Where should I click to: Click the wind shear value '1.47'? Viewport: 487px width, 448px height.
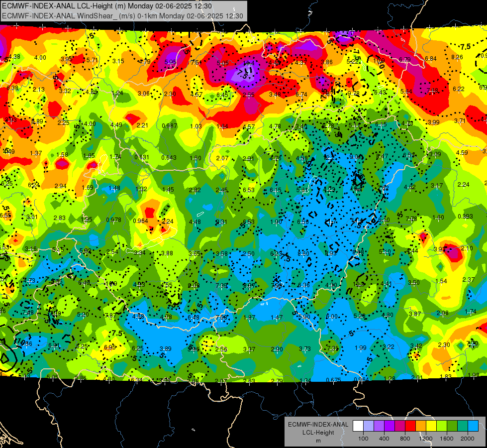[277, 317]
